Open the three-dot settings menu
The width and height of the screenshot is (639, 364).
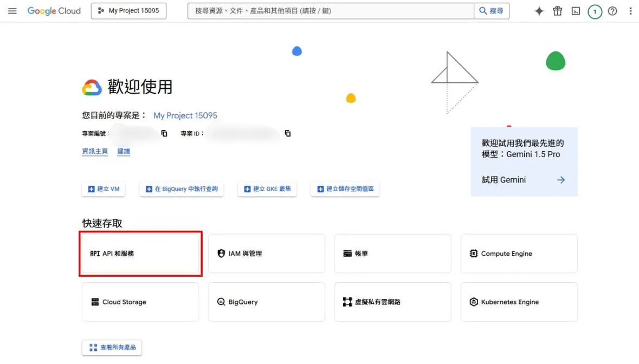[x=630, y=11]
